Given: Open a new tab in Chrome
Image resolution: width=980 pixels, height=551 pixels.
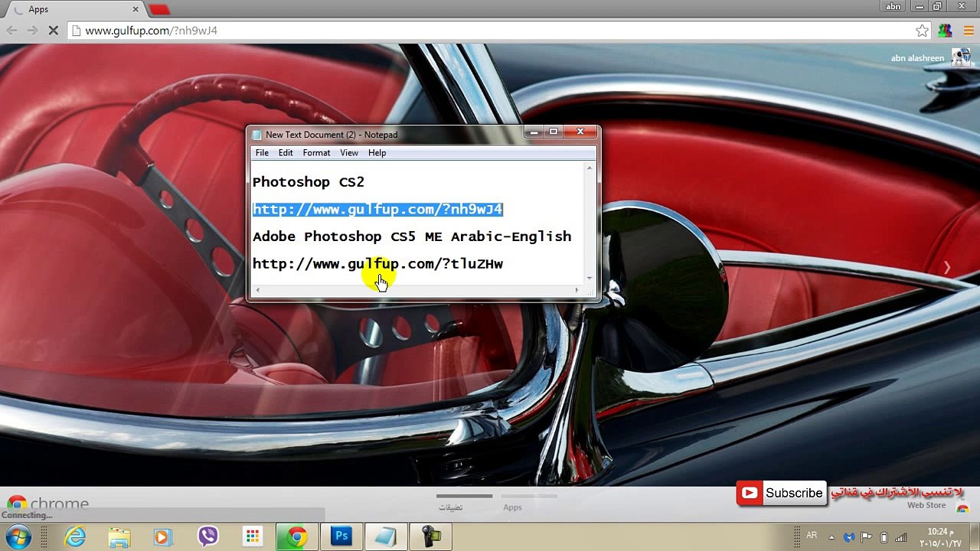Looking at the screenshot, I should [x=159, y=9].
